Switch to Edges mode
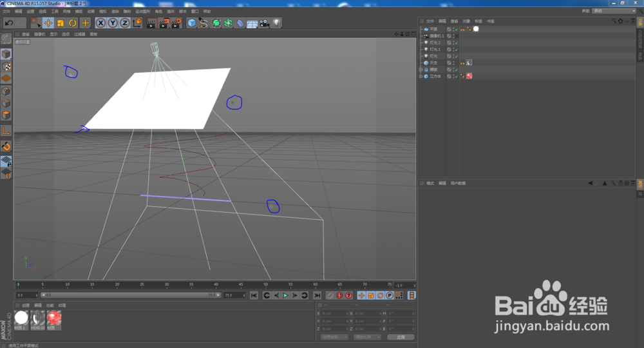 pyautogui.click(x=6, y=102)
